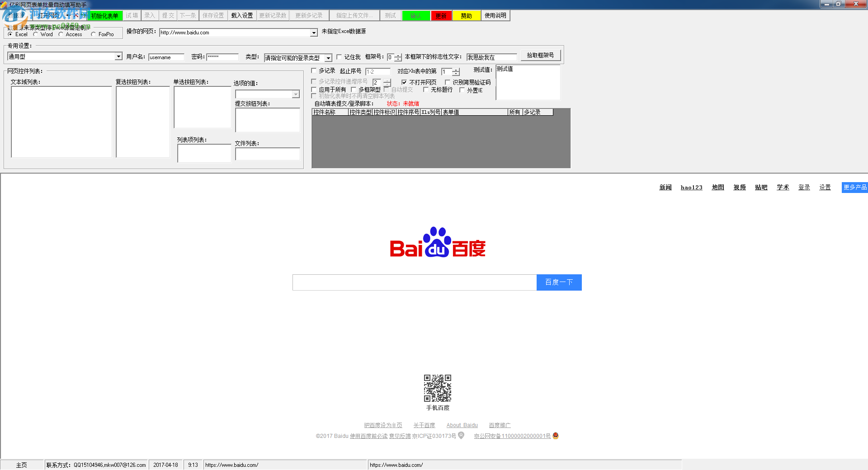The image size is (868, 470).
Task: Select the FoxPro data source radio button
Action: pos(94,34)
